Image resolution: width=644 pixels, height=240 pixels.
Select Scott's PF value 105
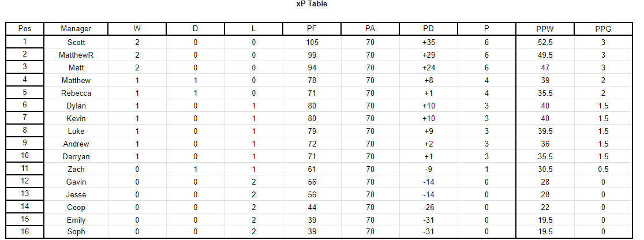click(x=312, y=42)
